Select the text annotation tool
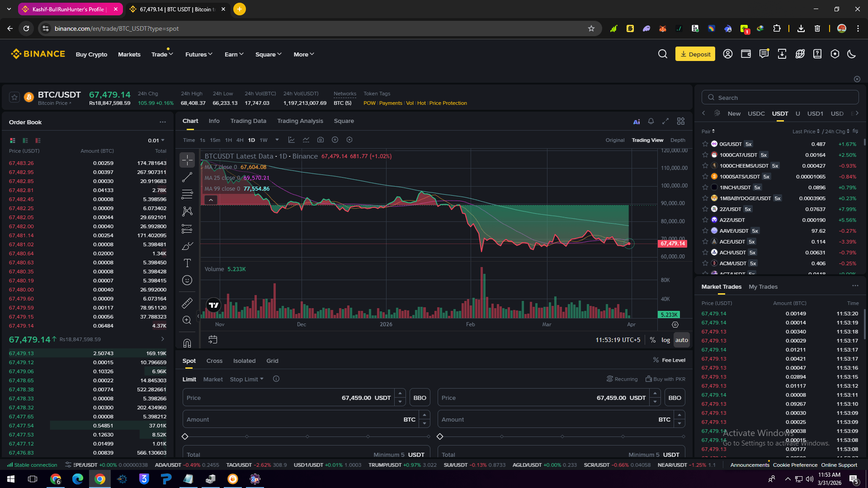 [x=187, y=263]
